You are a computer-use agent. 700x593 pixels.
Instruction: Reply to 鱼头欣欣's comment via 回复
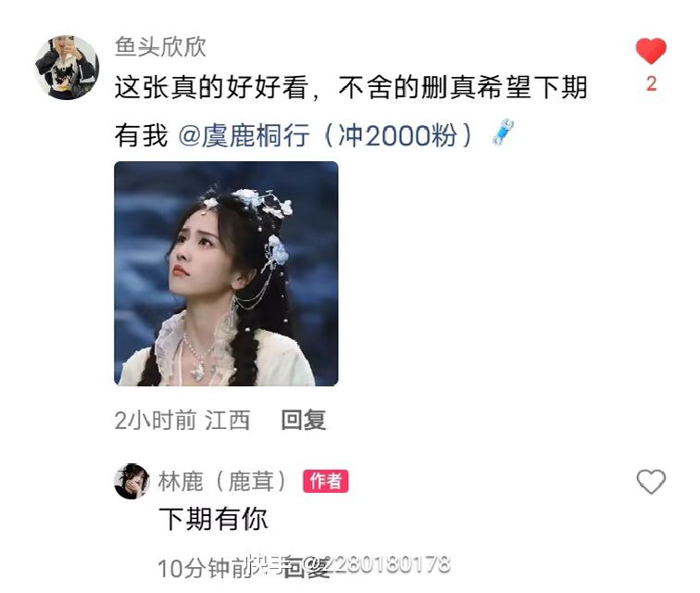(304, 420)
